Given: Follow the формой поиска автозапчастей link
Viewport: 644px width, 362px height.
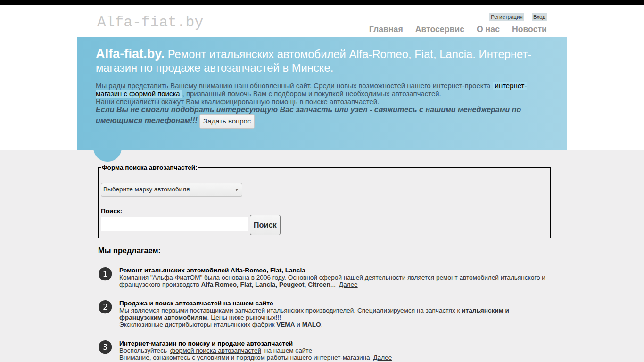Looking at the screenshot, I should click(x=215, y=351).
